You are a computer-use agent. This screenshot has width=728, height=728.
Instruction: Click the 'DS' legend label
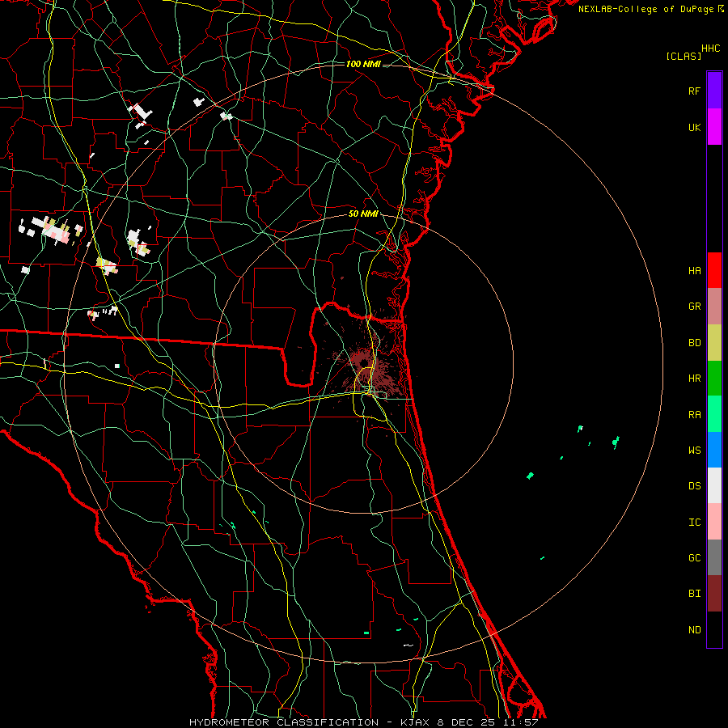point(694,486)
